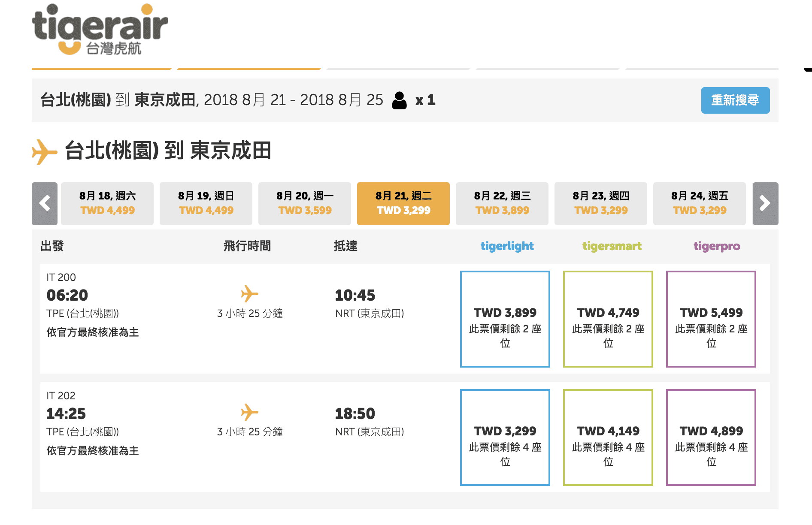
Task: Select the 8月 20 週一 date tab
Action: click(x=305, y=203)
